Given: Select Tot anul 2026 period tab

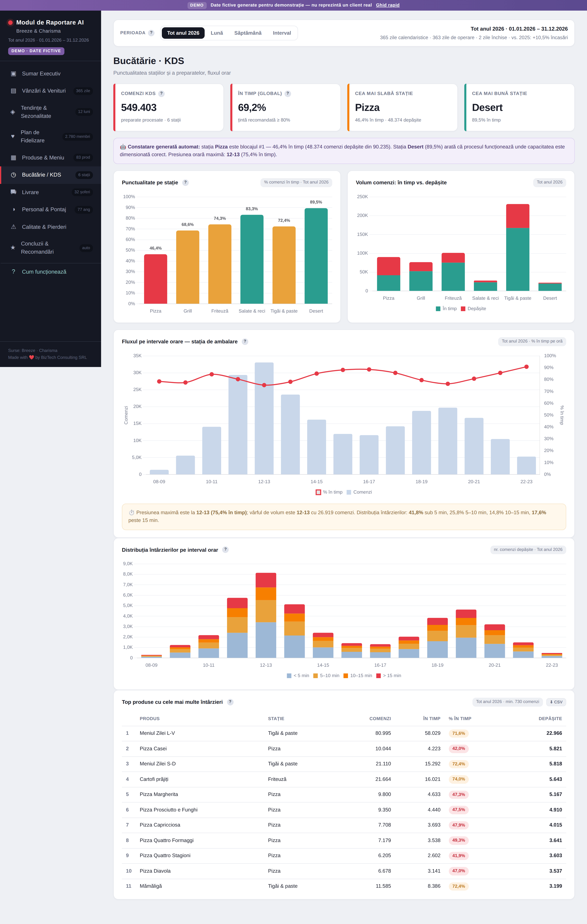Looking at the screenshot, I should pyautogui.click(x=183, y=33).
